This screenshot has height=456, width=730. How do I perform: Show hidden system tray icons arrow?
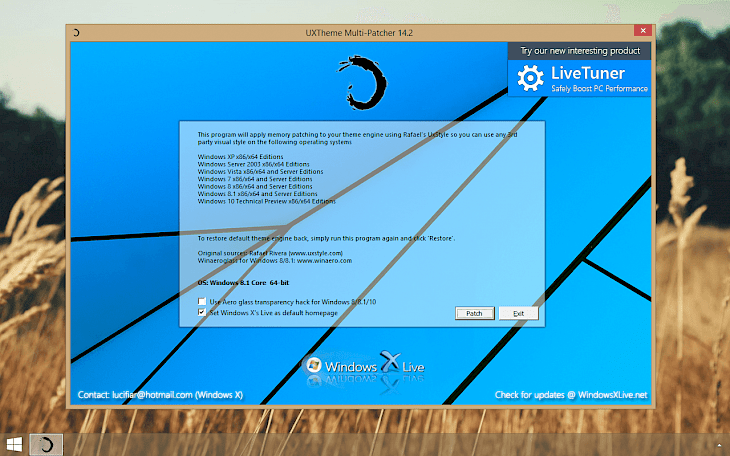pyautogui.click(x=719, y=445)
